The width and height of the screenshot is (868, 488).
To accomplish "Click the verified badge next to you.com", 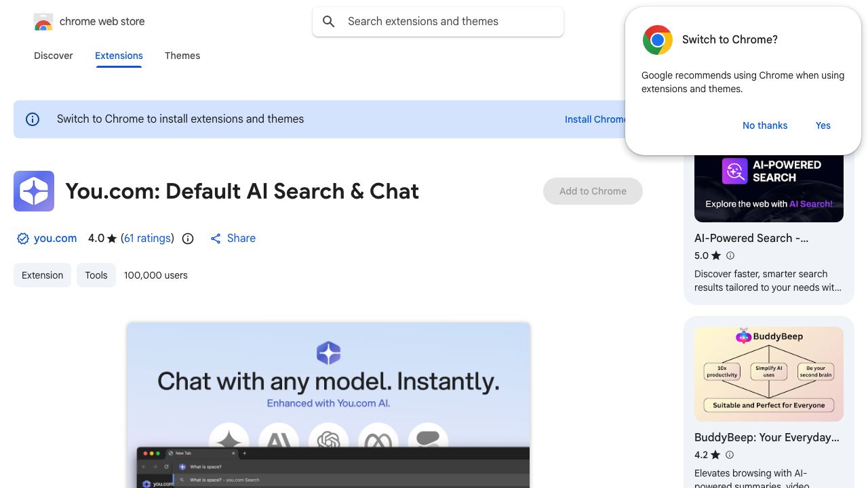I will click(x=23, y=239).
